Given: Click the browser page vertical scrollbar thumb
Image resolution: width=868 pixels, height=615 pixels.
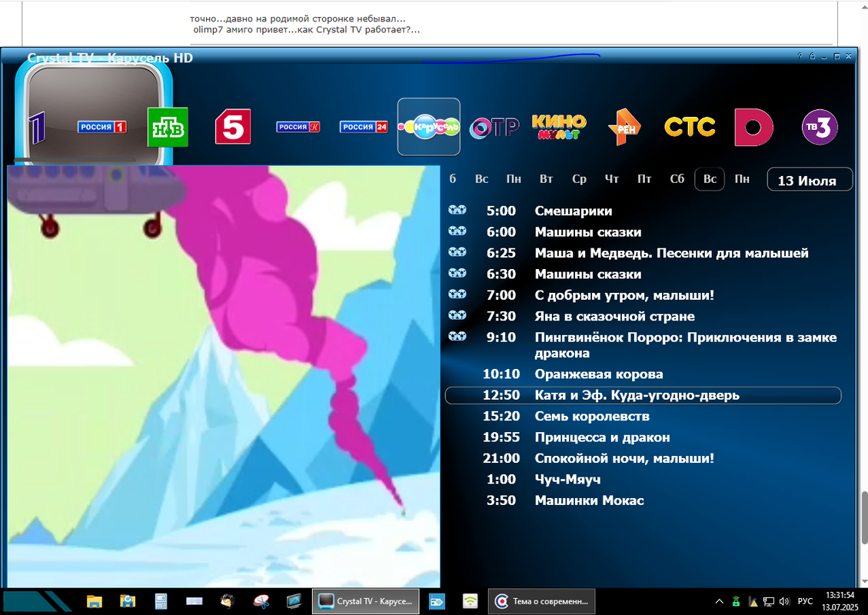Looking at the screenshot, I should pos(863,517).
